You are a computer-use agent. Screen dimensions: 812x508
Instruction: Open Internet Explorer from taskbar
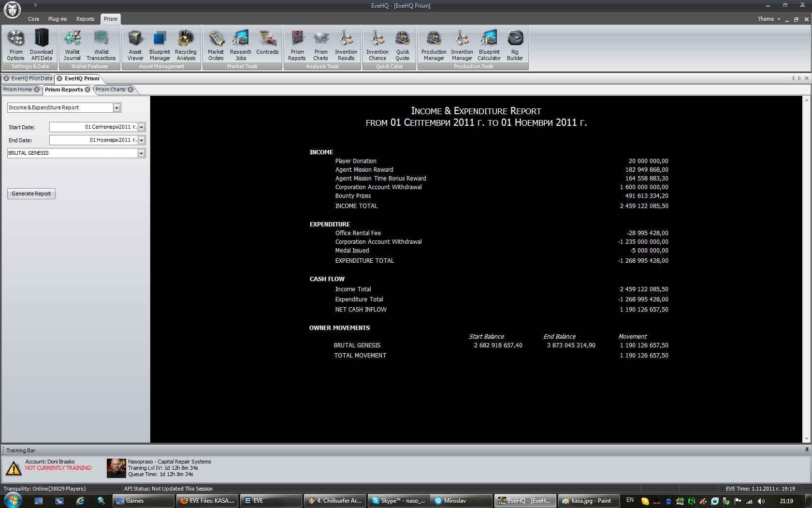click(80, 501)
